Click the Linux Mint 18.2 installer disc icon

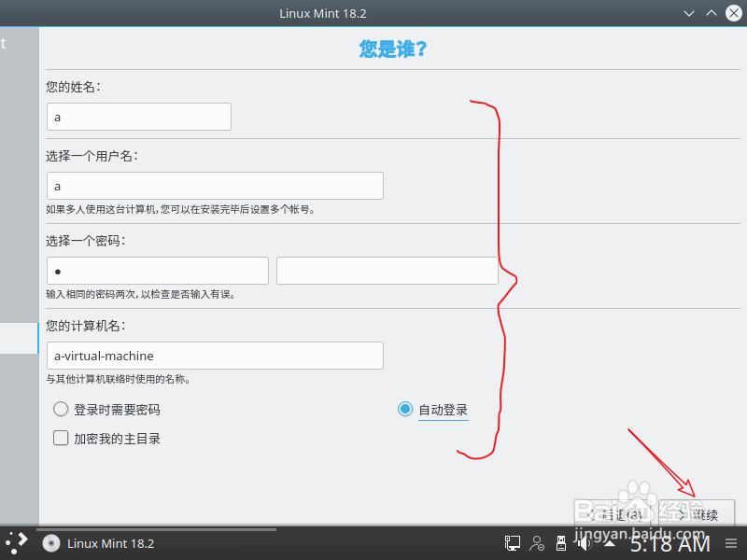pyautogui.click(x=51, y=543)
